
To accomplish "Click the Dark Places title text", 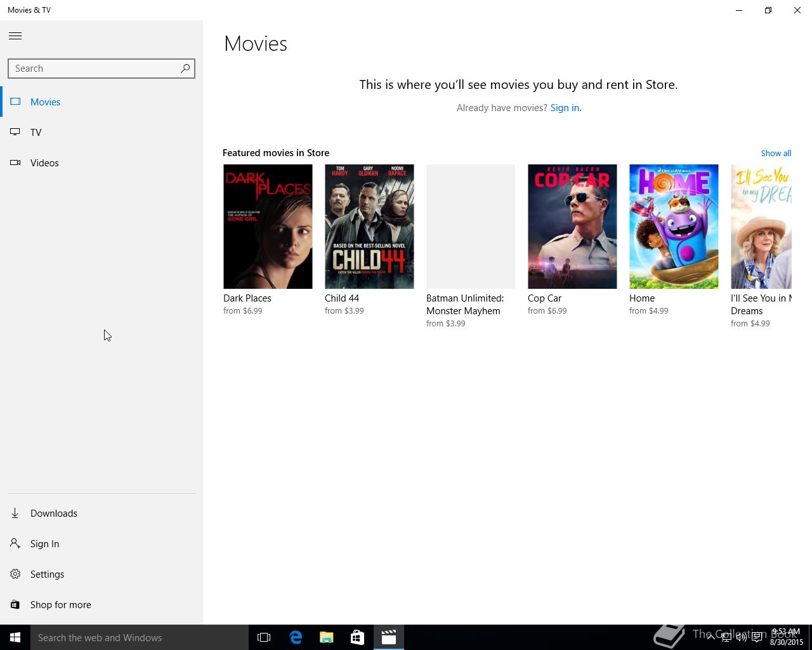I will point(247,298).
